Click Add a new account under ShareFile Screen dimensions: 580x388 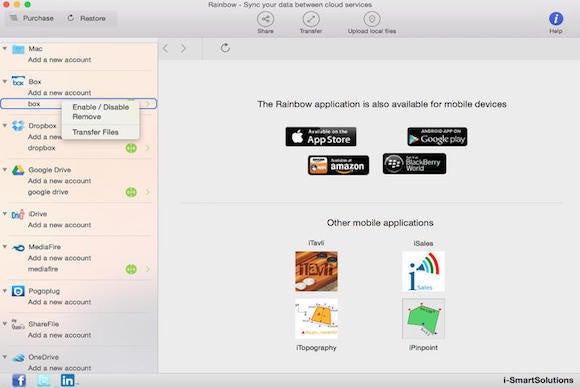coord(60,335)
